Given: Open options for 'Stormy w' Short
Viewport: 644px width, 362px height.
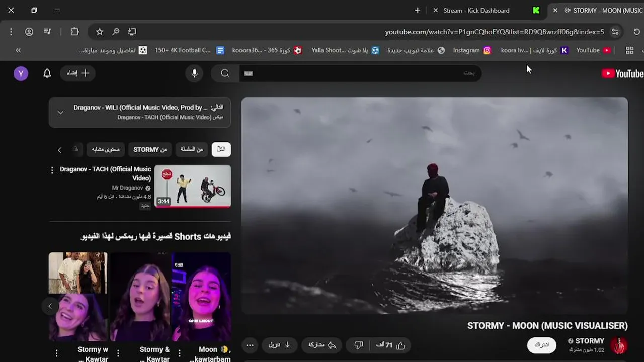Looking at the screenshot, I should click(x=57, y=353).
